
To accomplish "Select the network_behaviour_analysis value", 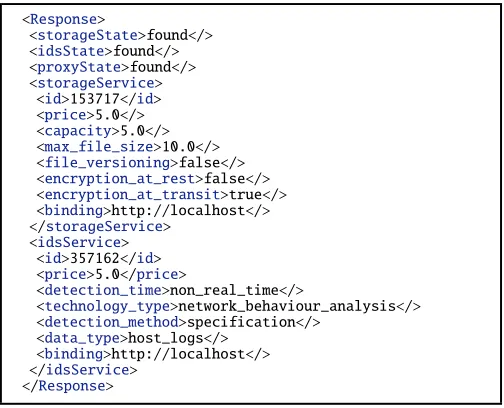I will point(287,306).
